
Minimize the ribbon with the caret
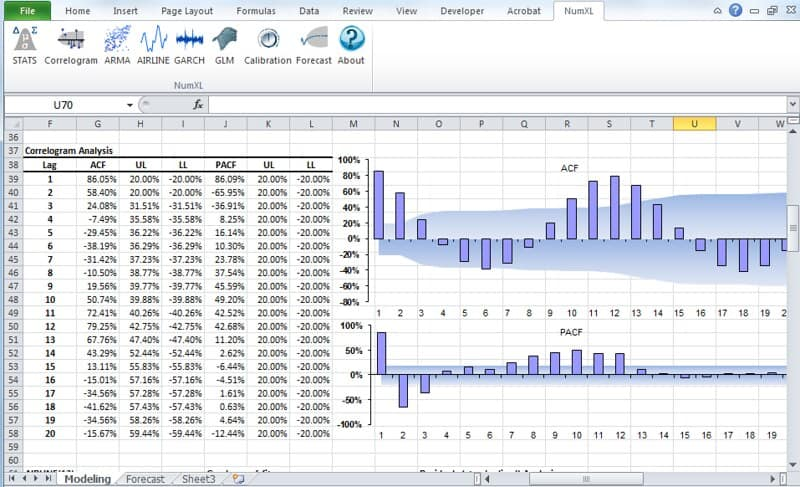pos(718,11)
